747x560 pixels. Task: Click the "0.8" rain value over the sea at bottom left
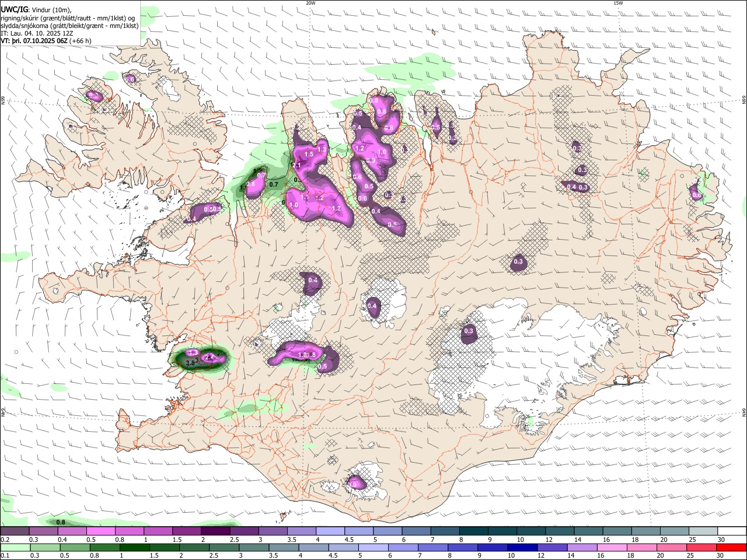(x=60, y=522)
